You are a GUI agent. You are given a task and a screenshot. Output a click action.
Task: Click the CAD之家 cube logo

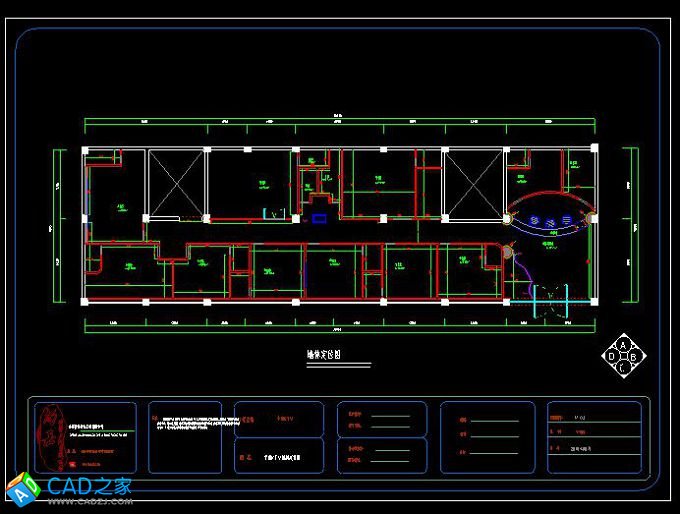[x=21, y=487]
